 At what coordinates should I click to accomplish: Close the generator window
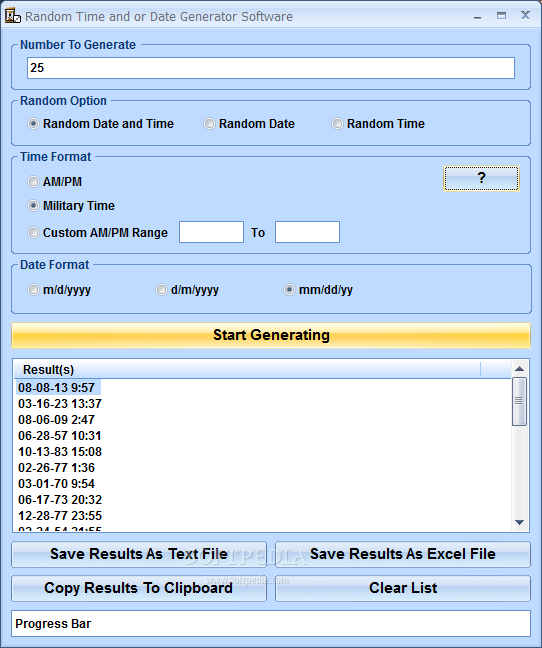coord(525,15)
